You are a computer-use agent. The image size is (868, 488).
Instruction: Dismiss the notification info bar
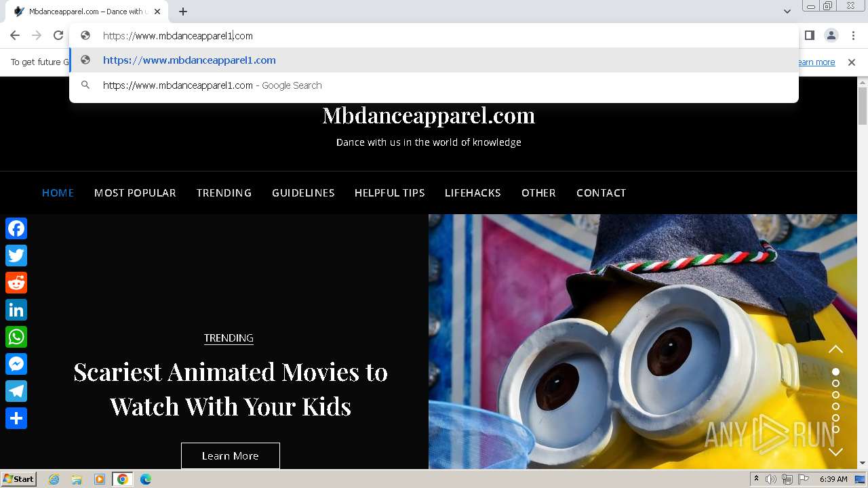coord(852,62)
